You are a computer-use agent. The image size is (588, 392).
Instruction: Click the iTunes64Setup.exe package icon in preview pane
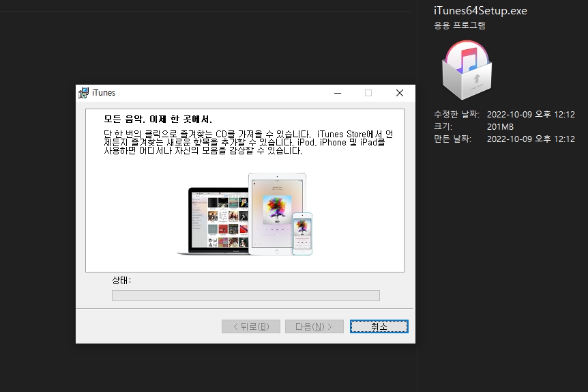[467, 70]
